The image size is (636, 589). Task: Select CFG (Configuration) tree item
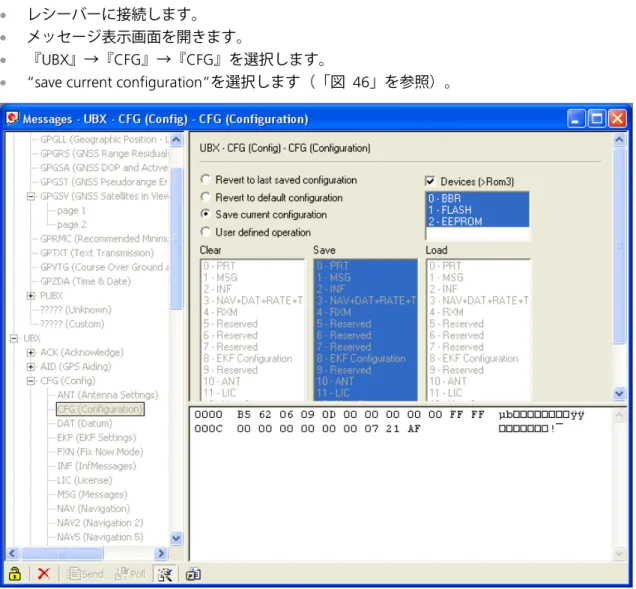point(100,409)
